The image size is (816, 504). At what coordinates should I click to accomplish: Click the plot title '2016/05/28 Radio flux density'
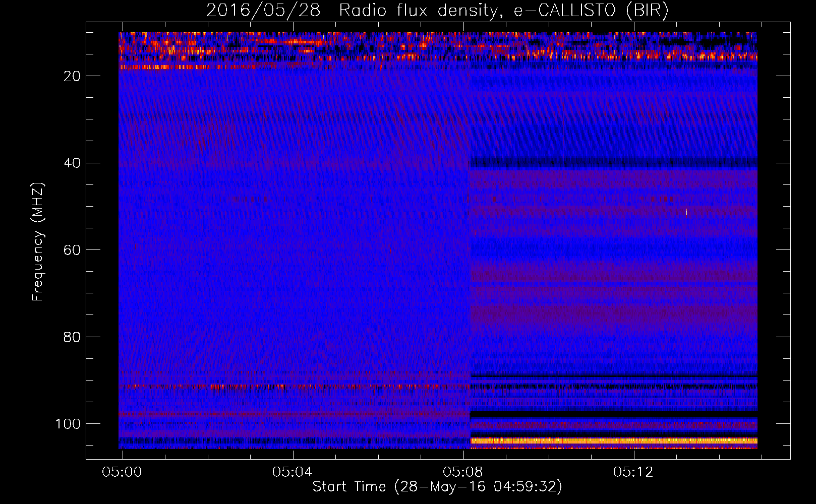point(438,11)
